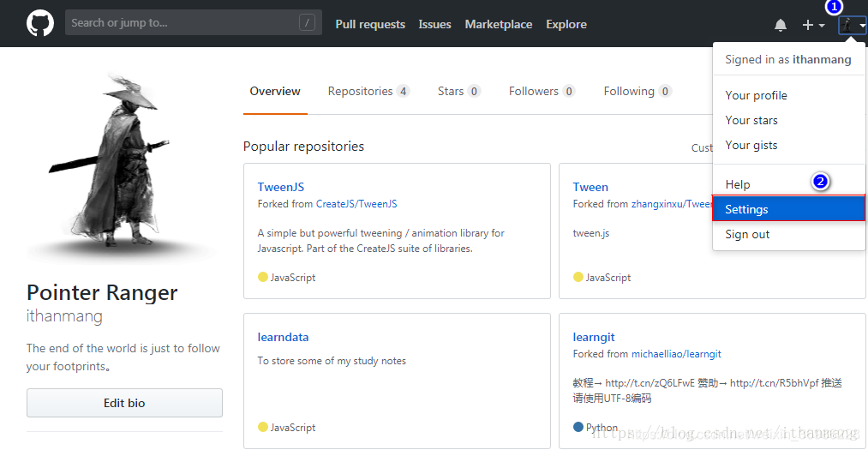Viewport: 868px width, 450px height.
Task: Open Explore in the top navigation
Action: [566, 24]
